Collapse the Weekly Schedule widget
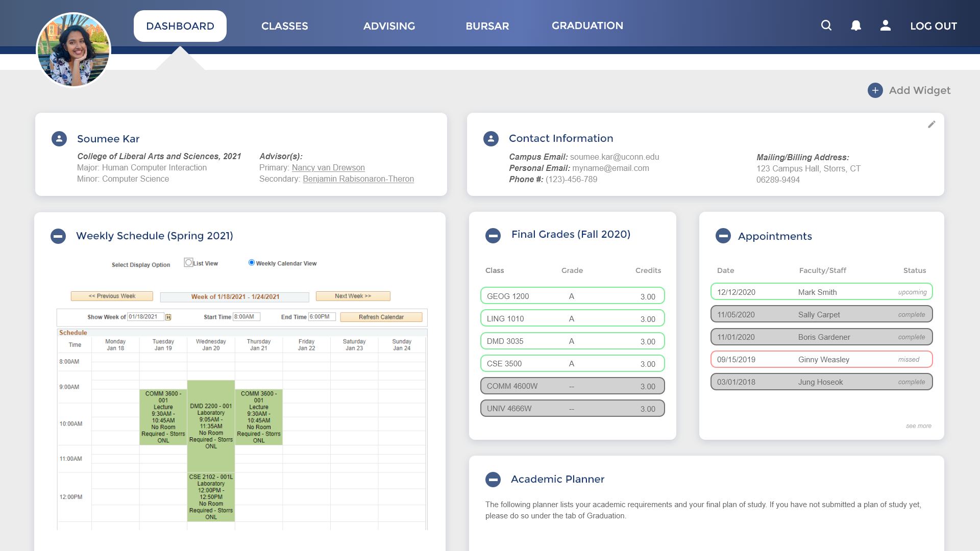This screenshot has height=551, width=980. [x=58, y=236]
